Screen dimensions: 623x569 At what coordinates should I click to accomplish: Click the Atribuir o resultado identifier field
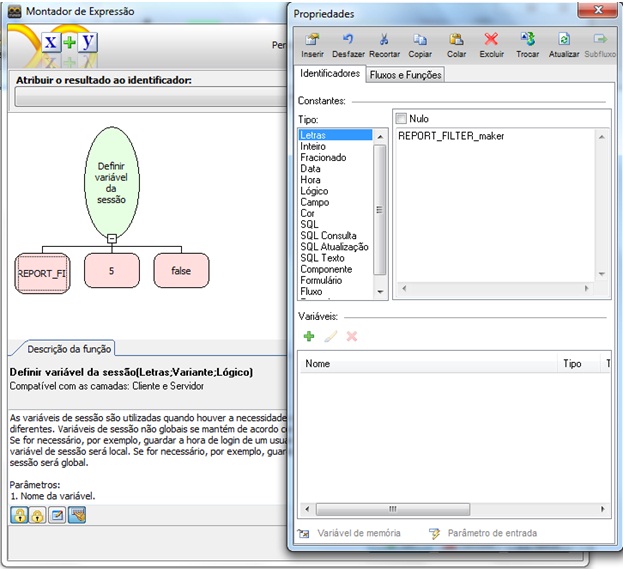150,97
